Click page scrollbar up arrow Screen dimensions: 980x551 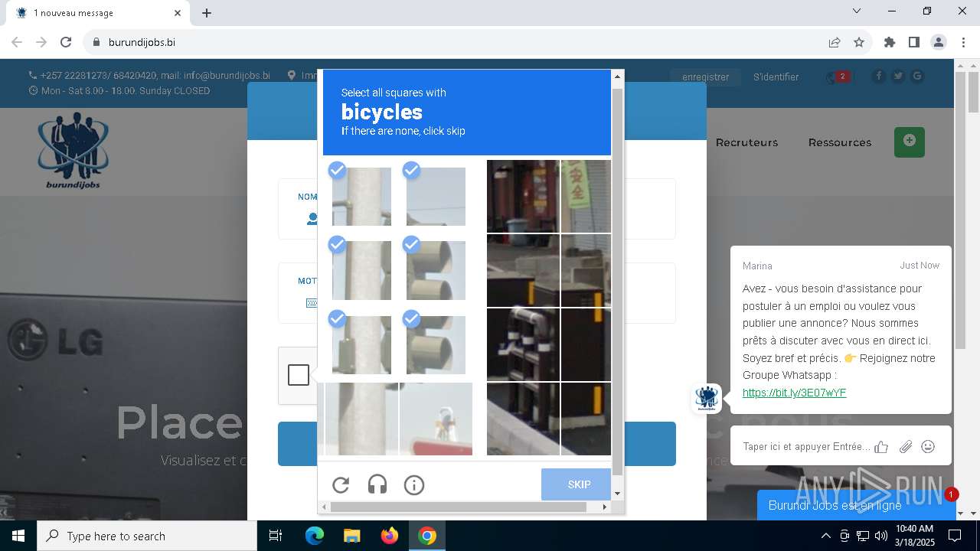973,66
